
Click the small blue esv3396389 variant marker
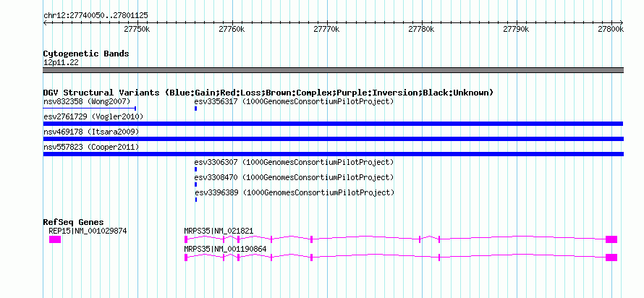click(x=196, y=200)
